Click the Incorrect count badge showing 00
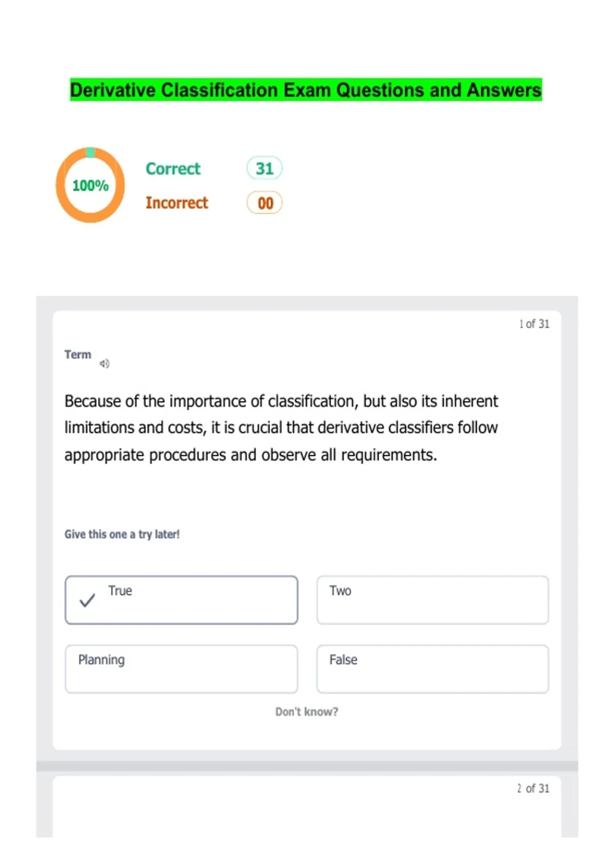The height and width of the screenshot is (868, 613). tap(264, 203)
